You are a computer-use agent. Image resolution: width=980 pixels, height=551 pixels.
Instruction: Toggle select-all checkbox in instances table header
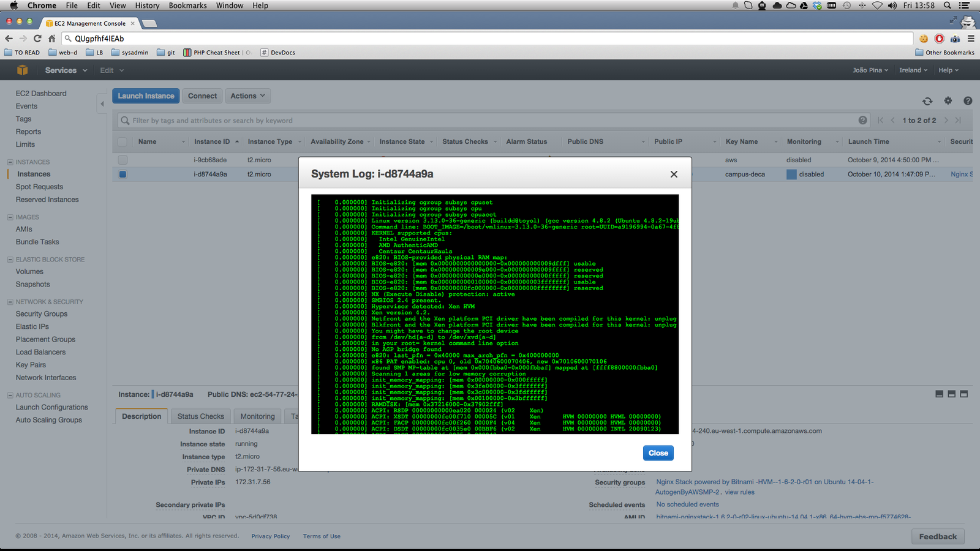[x=123, y=141]
